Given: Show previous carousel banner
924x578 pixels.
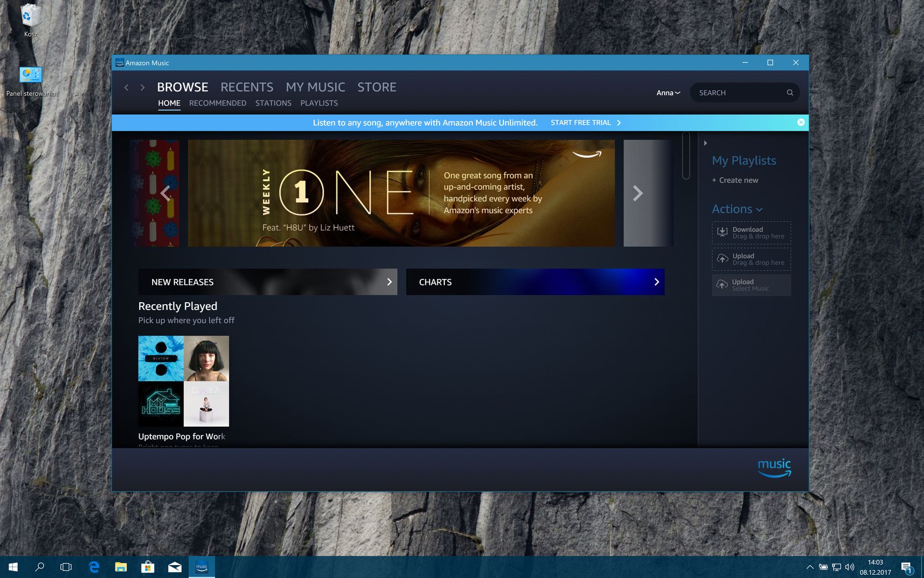Looking at the screenshot, I should 165,193.
